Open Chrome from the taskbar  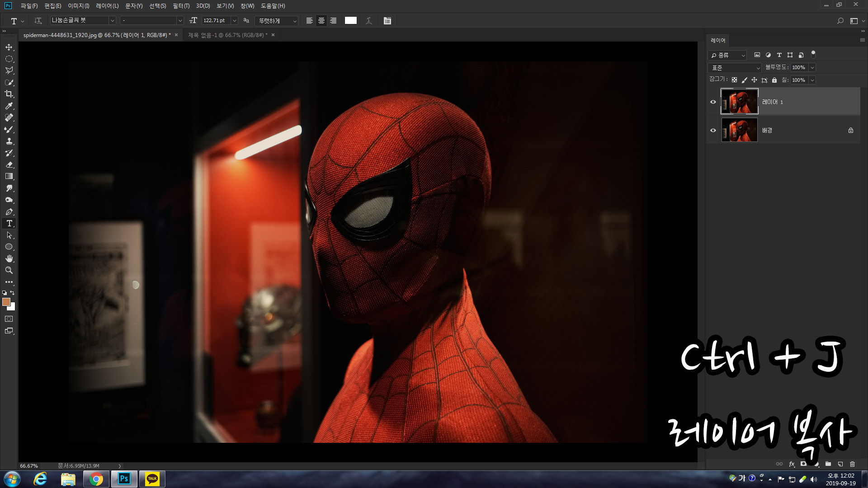96,479
